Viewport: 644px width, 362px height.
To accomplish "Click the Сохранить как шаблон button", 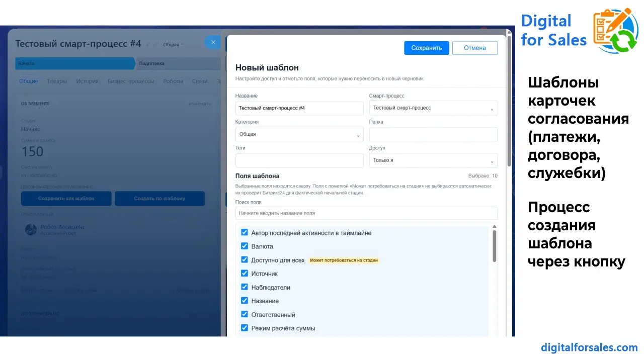I will pos(66,199).
